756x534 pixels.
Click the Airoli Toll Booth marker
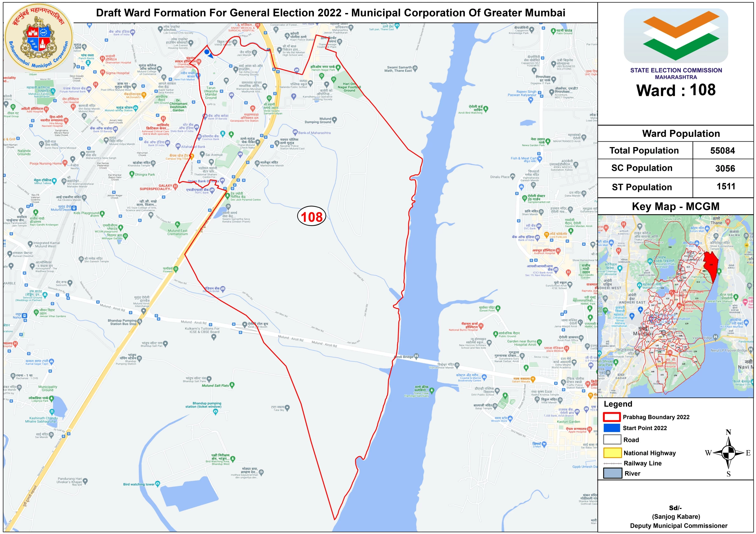coord(245,324)
